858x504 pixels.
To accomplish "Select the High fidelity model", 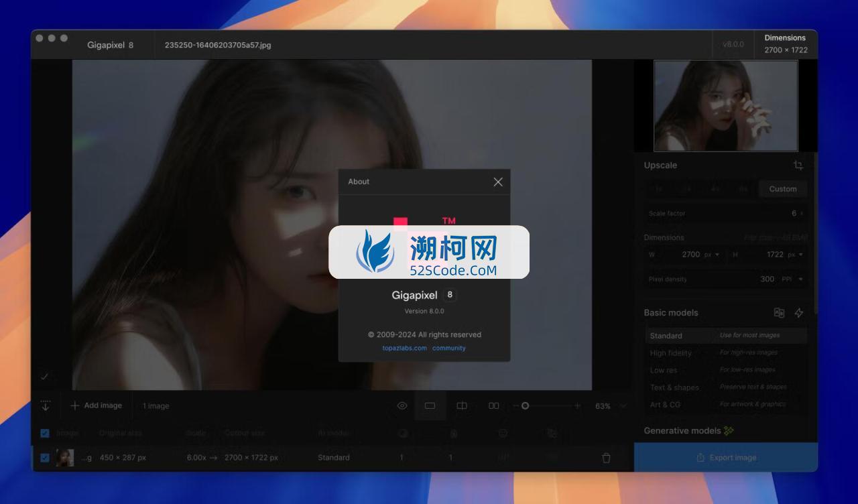I will click(x=726, y=353).
